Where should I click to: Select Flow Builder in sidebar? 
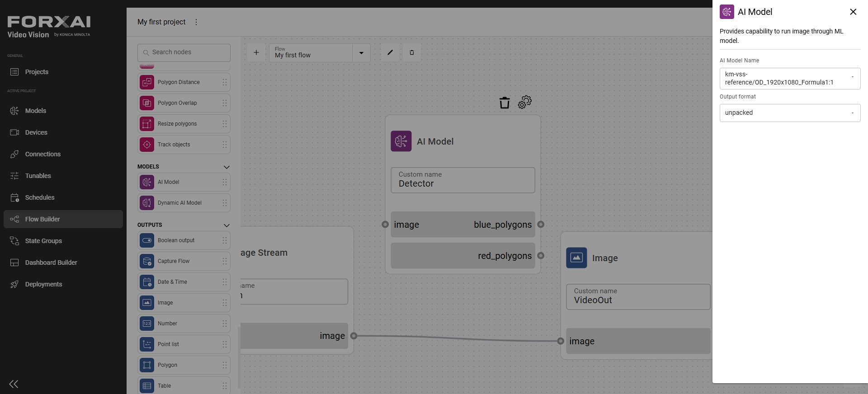(63, 219)
